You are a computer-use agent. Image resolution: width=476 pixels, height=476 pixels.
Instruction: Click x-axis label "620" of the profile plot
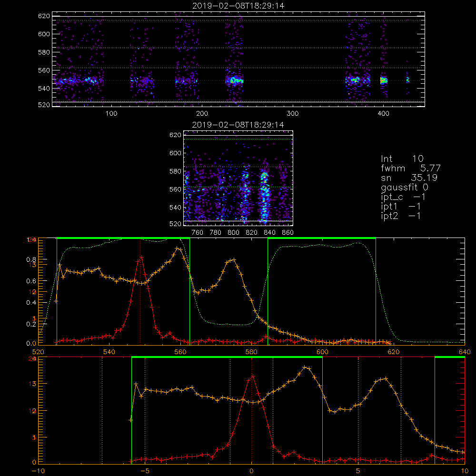[394, 352]
